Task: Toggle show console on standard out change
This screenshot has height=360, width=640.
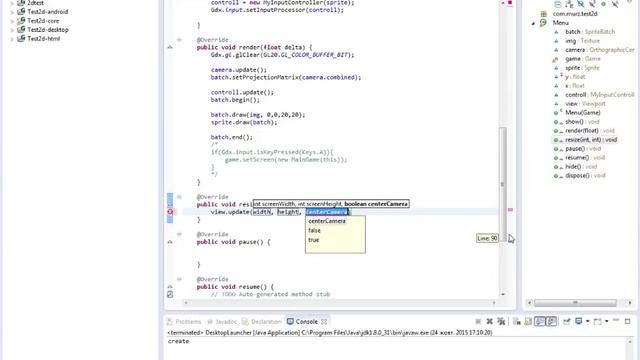Action: click(x=540, y=322)
